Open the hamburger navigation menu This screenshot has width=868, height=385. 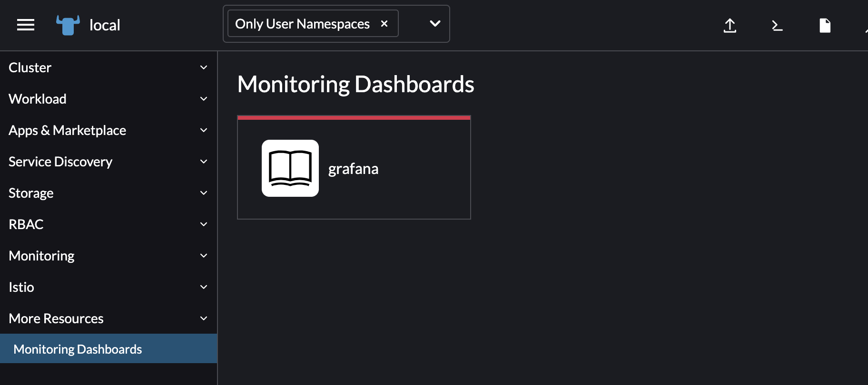(26, 25)
